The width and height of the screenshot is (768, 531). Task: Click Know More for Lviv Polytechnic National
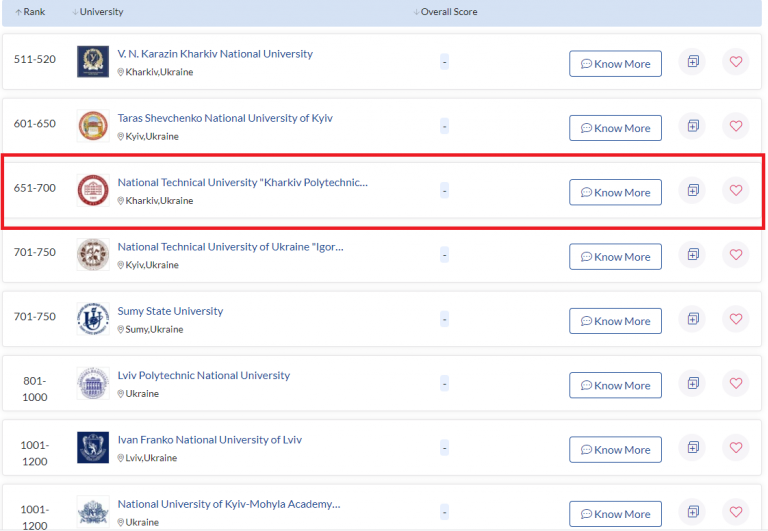[x=615, y=386]
